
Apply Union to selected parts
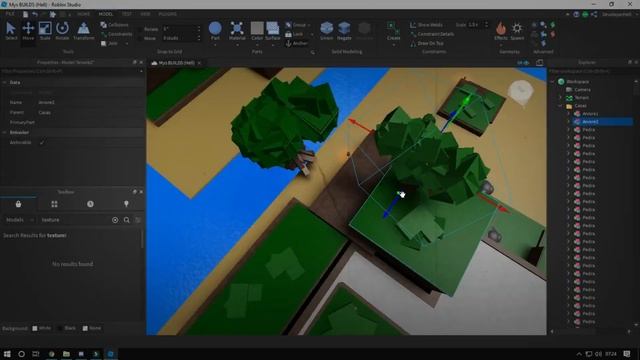point(327,31)
